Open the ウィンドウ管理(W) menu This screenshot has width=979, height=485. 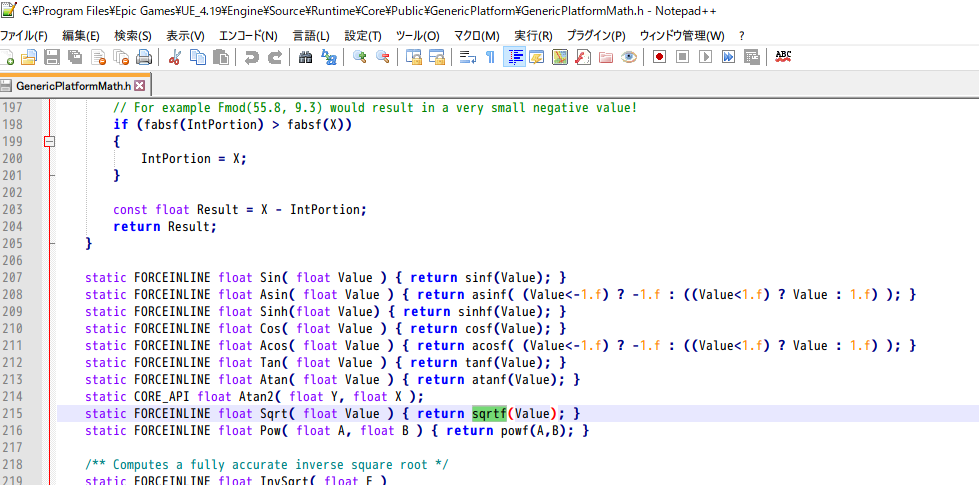(682, 36)
